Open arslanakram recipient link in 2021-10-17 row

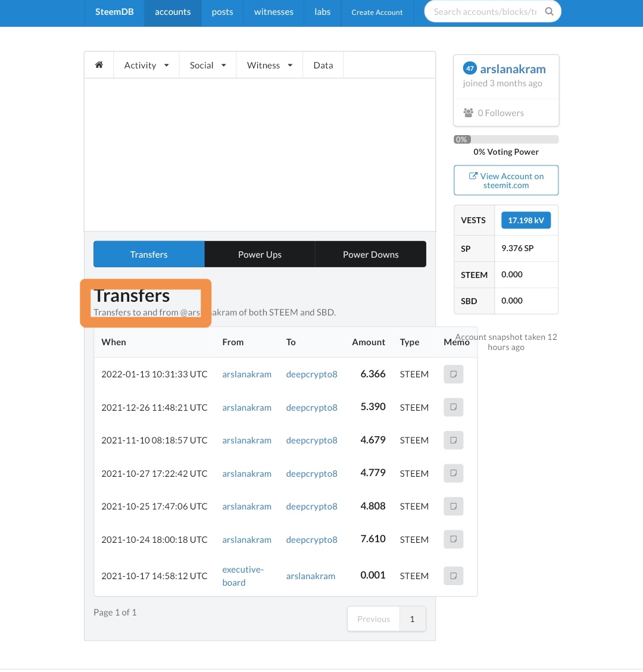311,576
